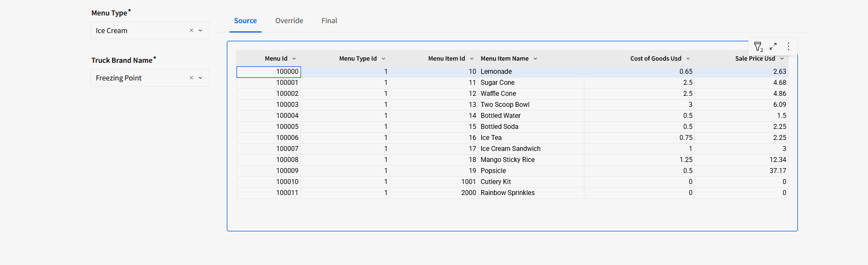Select the Mango Sticky Rice cell
The image size is (868, 265).
coord(508,160)
